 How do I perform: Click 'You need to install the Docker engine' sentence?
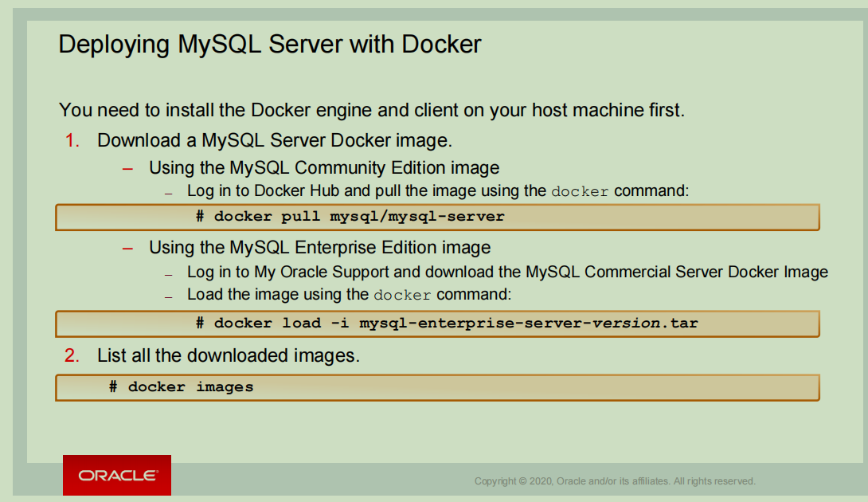pos(372,110)
